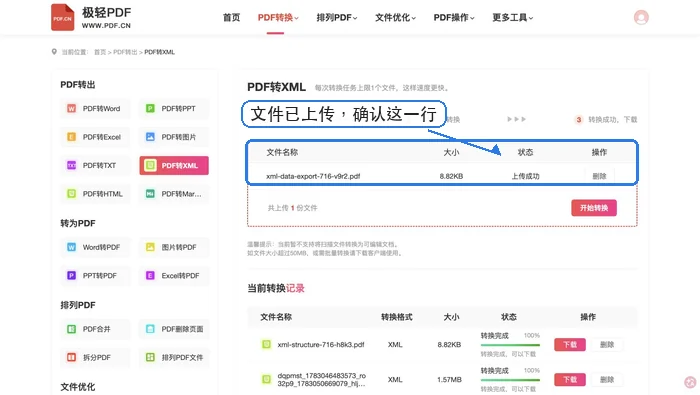Viewport: 700px width, 395px height.
Task: Click the file icon for dqpmst_1783046483573 record
Action: pos(267,379)
